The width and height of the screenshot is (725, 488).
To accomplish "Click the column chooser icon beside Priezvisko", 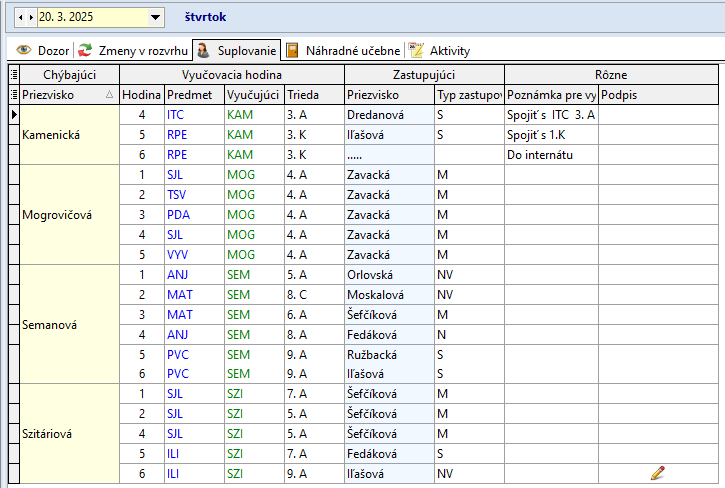I will 13,95.
